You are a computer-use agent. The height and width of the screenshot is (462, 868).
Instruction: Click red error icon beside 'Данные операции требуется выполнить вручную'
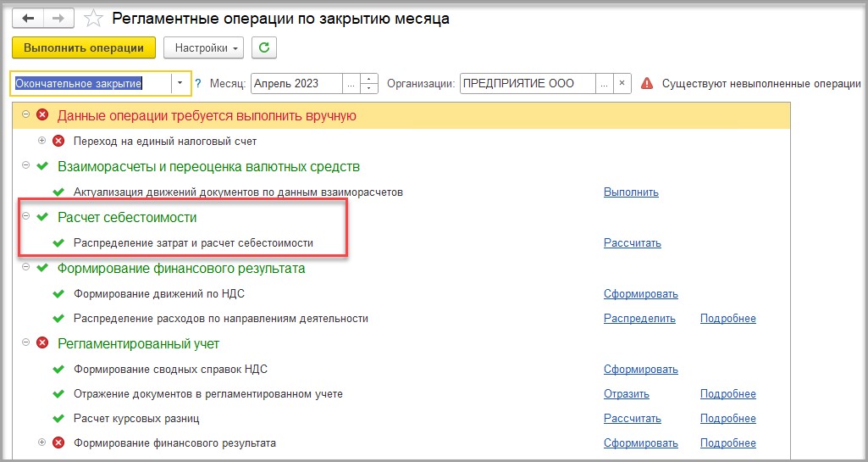click(x=42, y=115)
